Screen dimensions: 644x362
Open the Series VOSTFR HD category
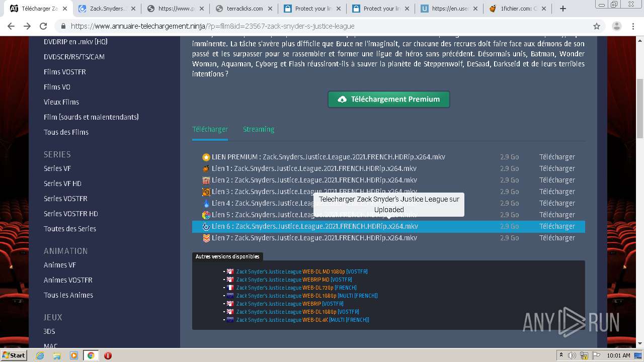(71, 214)
